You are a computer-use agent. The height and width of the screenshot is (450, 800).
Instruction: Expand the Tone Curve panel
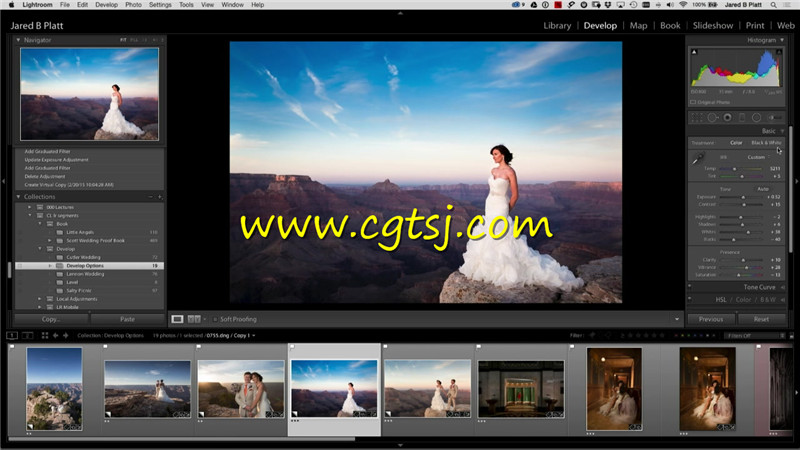point(783,287)
